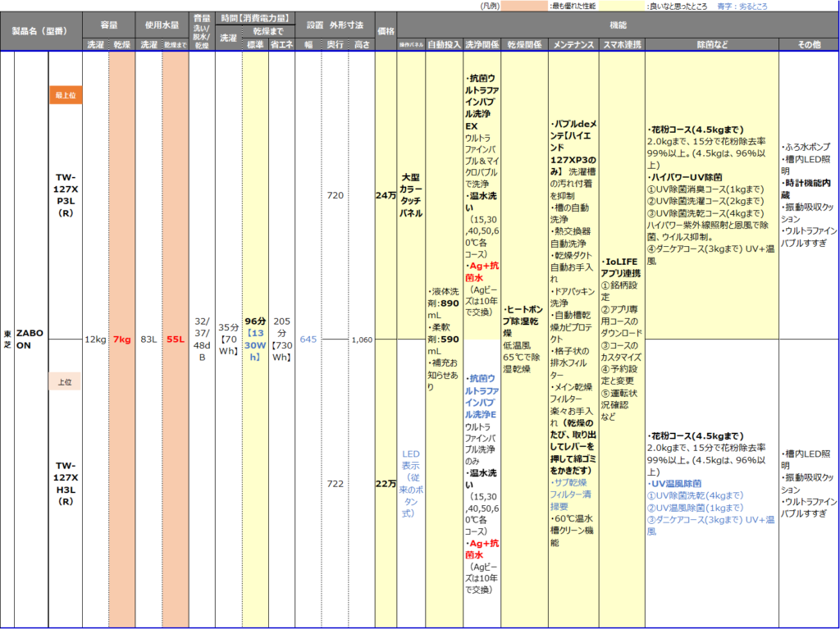Click the 価格 column header
The image size is (840, 629).
click(386, 31)
